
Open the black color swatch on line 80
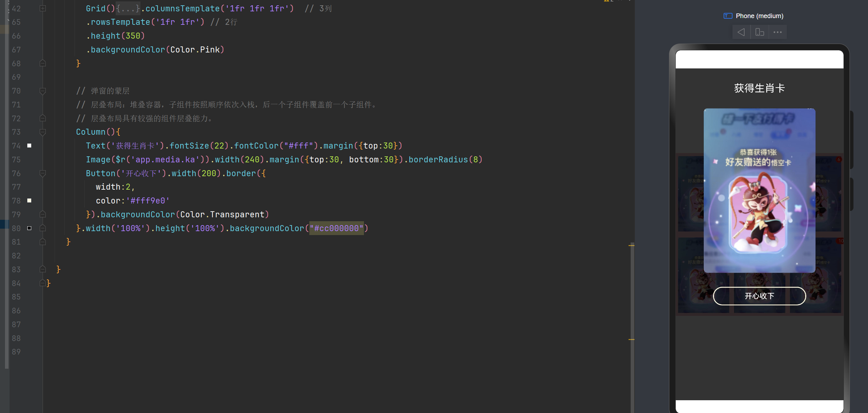[29, 228]
